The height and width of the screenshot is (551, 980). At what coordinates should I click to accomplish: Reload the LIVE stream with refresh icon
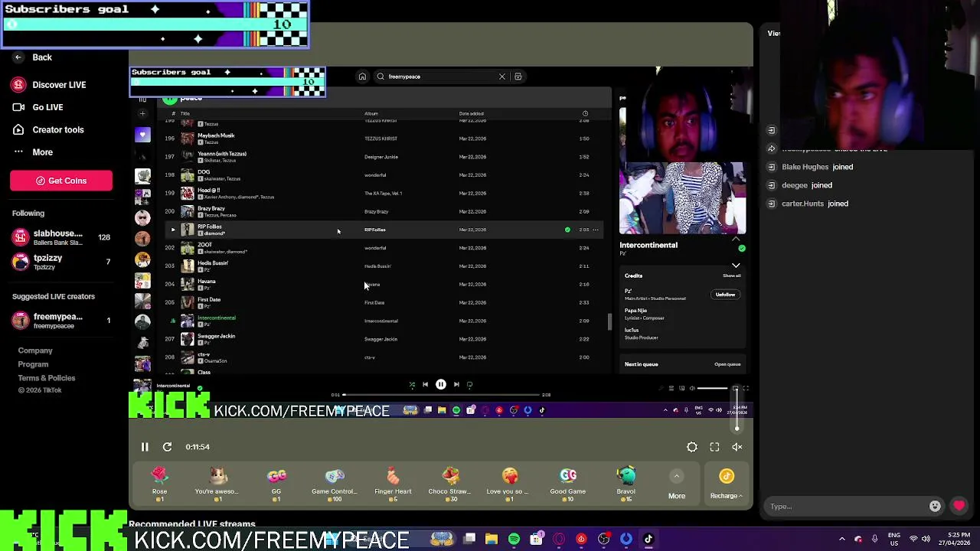click(167, 447)
